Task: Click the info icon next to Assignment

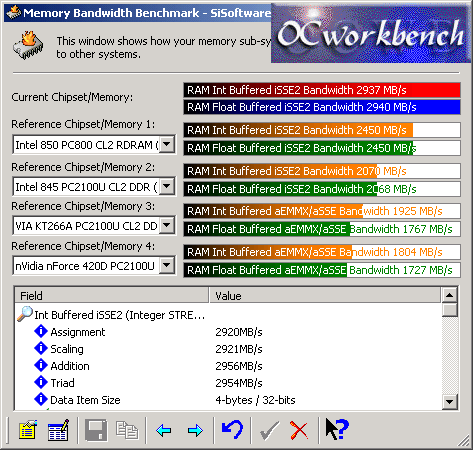Action: click(x=41, y=331)
